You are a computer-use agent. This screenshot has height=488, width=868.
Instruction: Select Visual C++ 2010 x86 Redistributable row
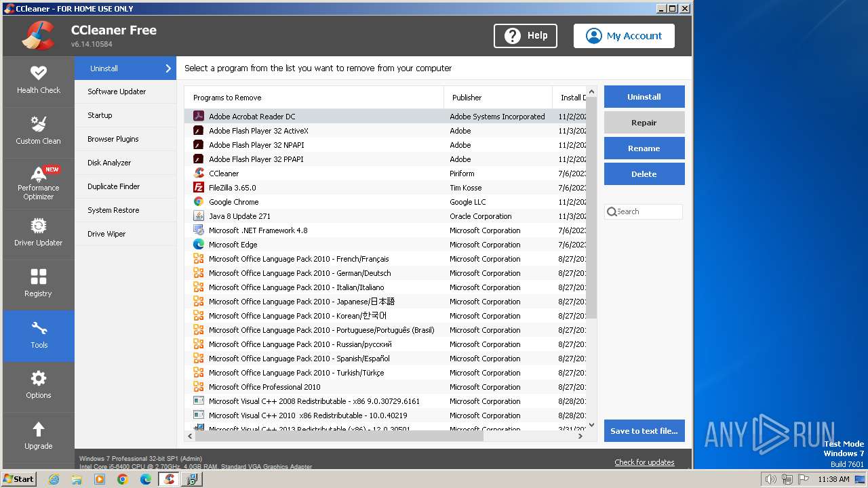click(x=385, y=415)
